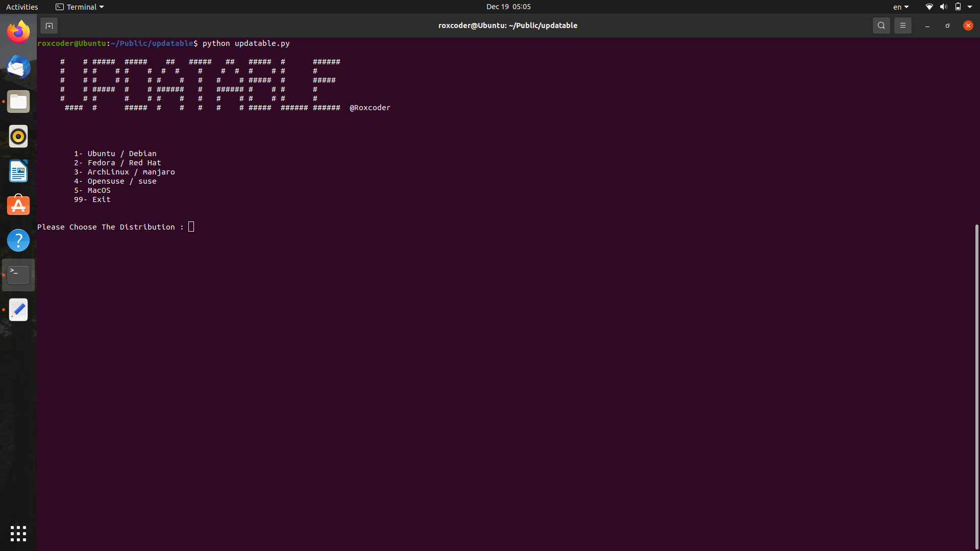Expand the Terminal app menu

point(80,7)
